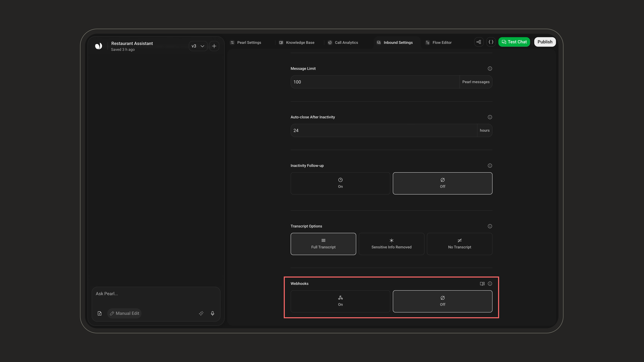
Task: Open the Knowledge Base tab
Action: point(297,42)
